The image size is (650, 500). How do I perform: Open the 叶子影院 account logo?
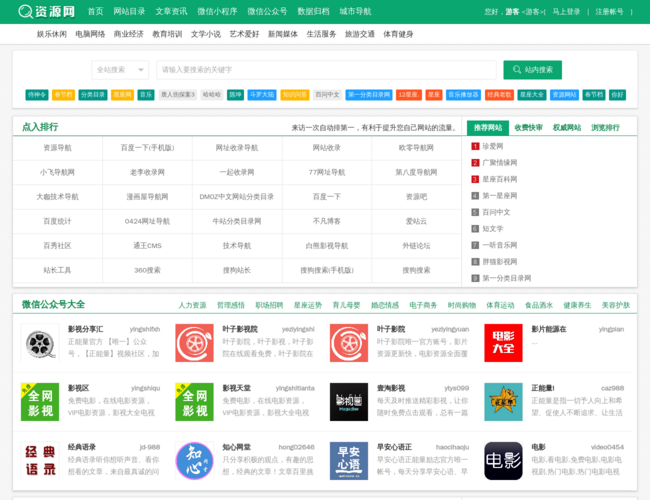pos(349,343)
